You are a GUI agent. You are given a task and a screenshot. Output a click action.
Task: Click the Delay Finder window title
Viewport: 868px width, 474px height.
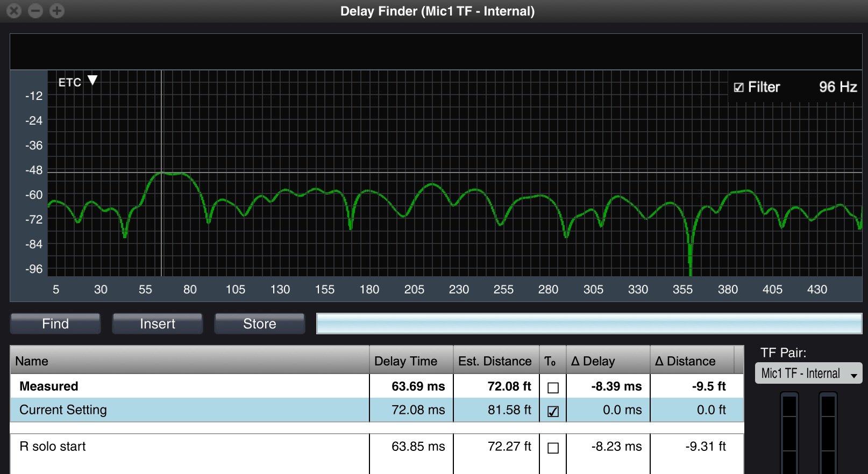pos(437,11)
